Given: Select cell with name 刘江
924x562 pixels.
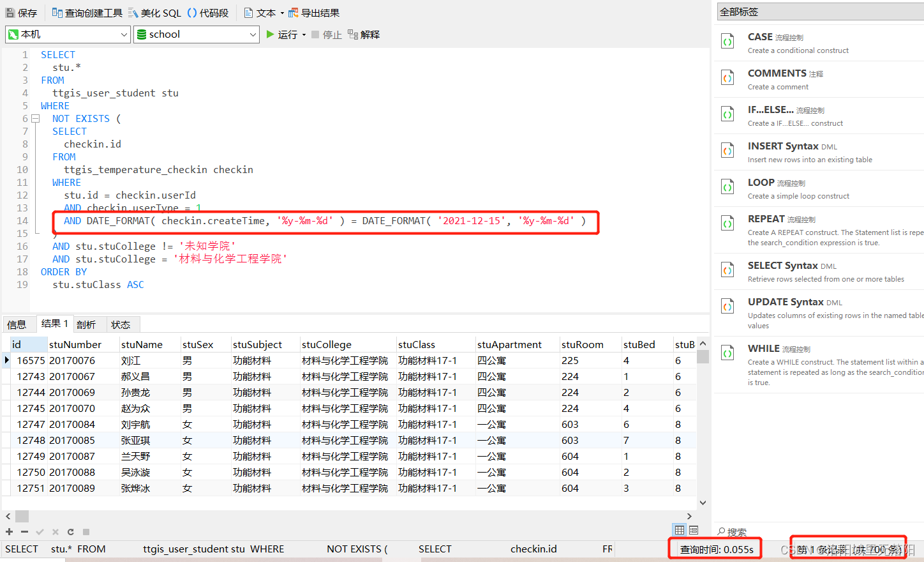Looking at the screenshot, I should pyautogui.click(x=149, y=360).
